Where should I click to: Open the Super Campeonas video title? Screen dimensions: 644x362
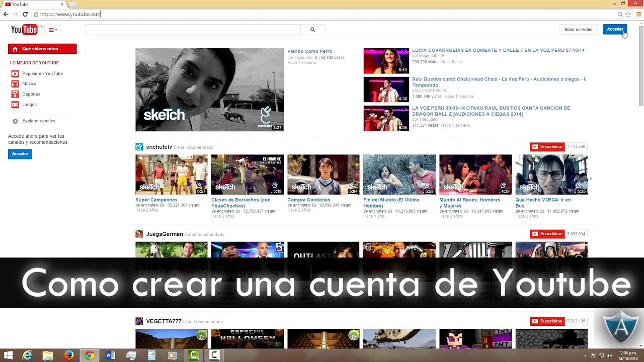156,200
